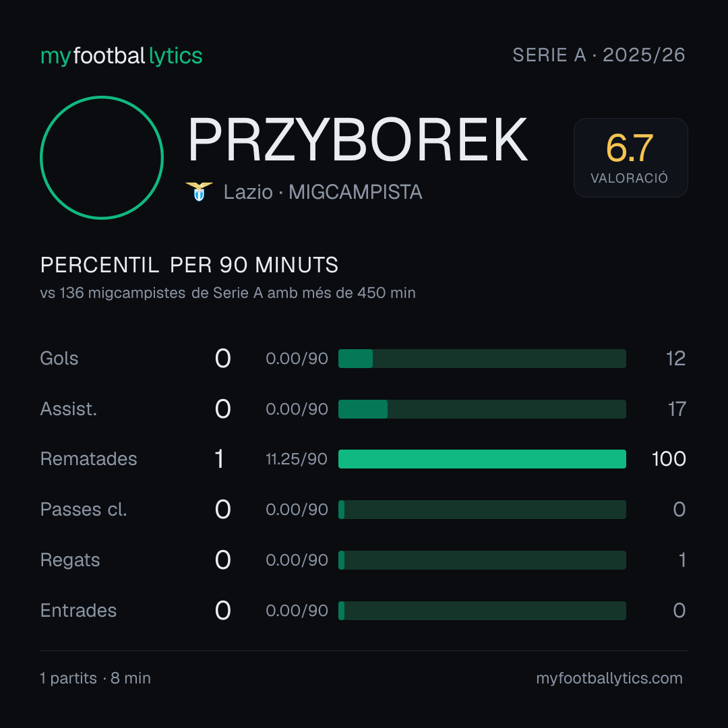This screenshot has height=728, width=728.
Task: Select the 6.7 Valoració rating badge
Action: (x=630, y=157)
